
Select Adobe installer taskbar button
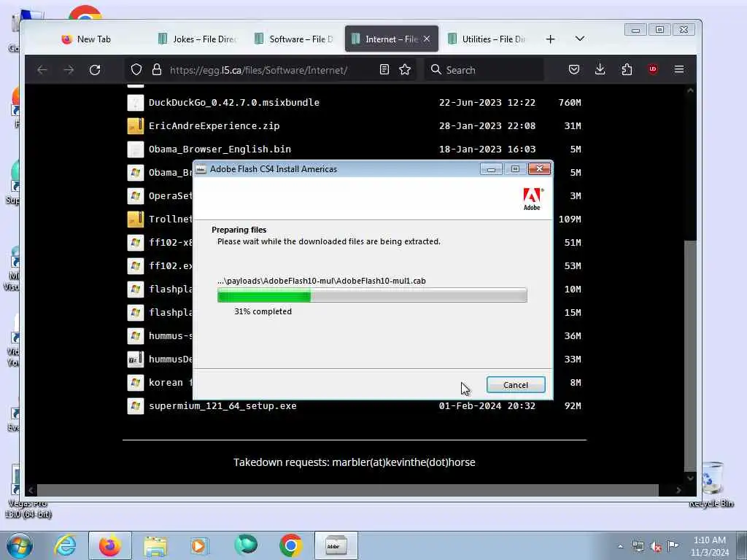336,545
